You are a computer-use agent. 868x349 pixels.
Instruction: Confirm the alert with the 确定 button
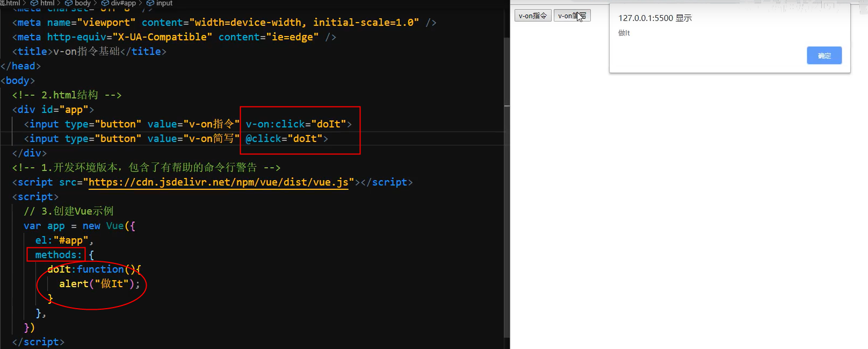coord(824,55)
